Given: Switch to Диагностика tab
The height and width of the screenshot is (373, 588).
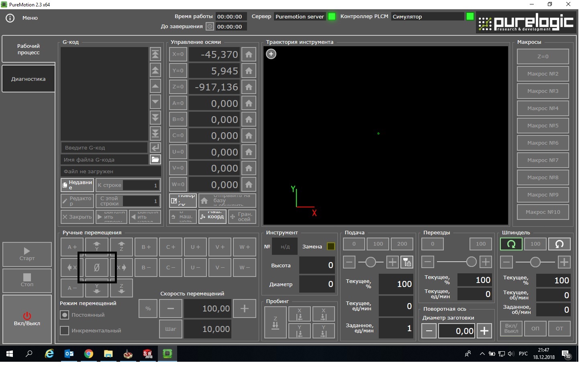Looking at the screenshot, I should coord(29,79).
